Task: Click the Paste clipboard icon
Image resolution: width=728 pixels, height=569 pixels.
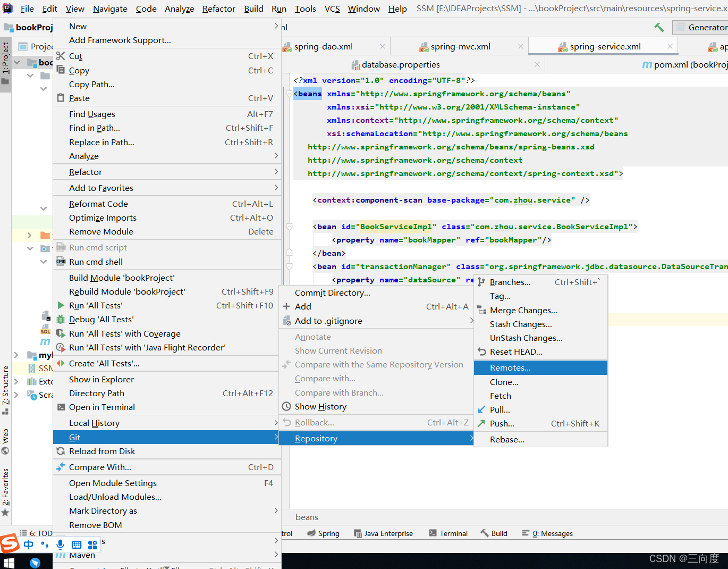Action: (61, 98)
